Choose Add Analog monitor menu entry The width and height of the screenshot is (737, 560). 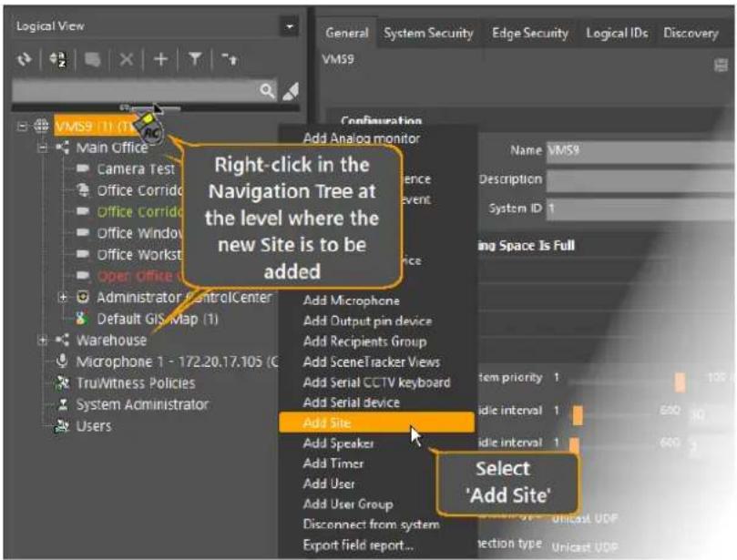(361, 138)
